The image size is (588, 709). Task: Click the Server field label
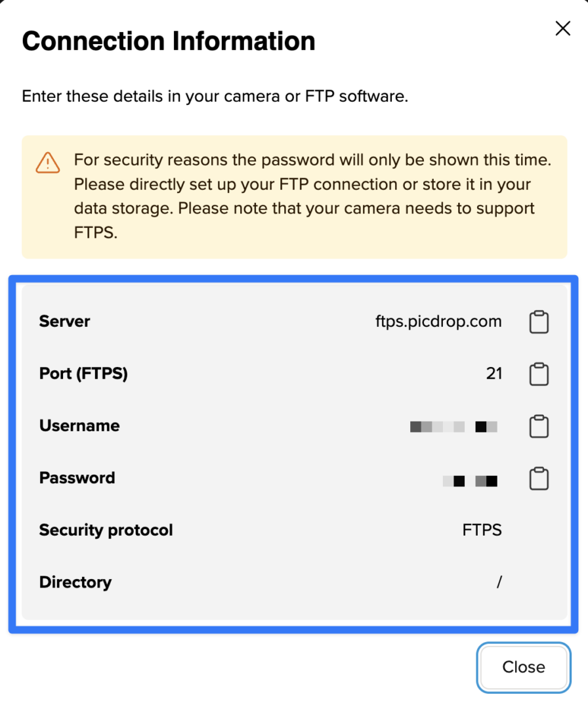(x=64, y=321)
